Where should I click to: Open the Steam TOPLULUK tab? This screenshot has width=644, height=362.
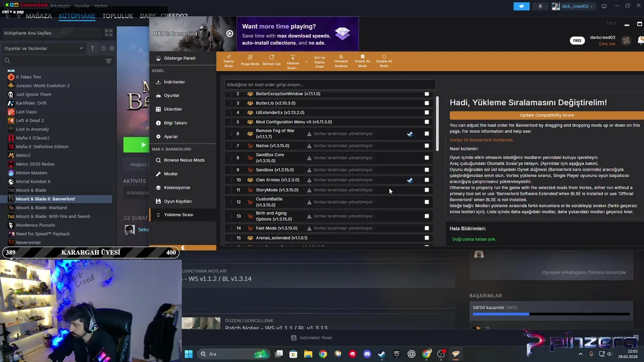pos(118,16)
